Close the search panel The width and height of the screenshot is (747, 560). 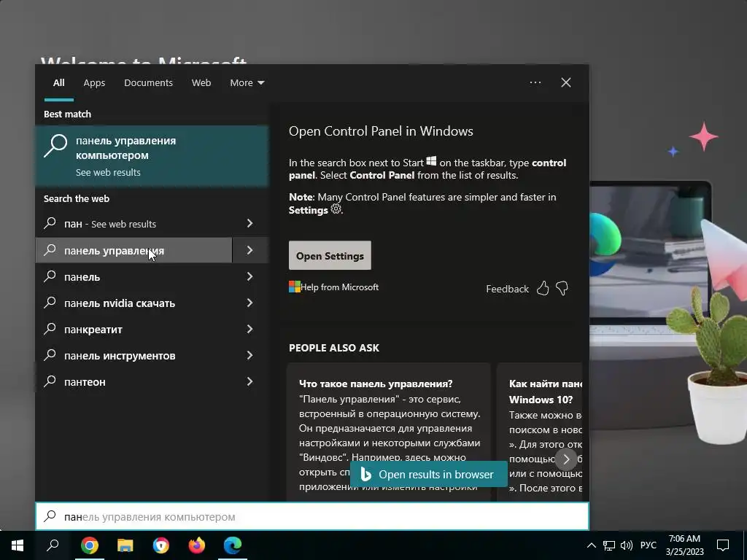pos(566,82)
